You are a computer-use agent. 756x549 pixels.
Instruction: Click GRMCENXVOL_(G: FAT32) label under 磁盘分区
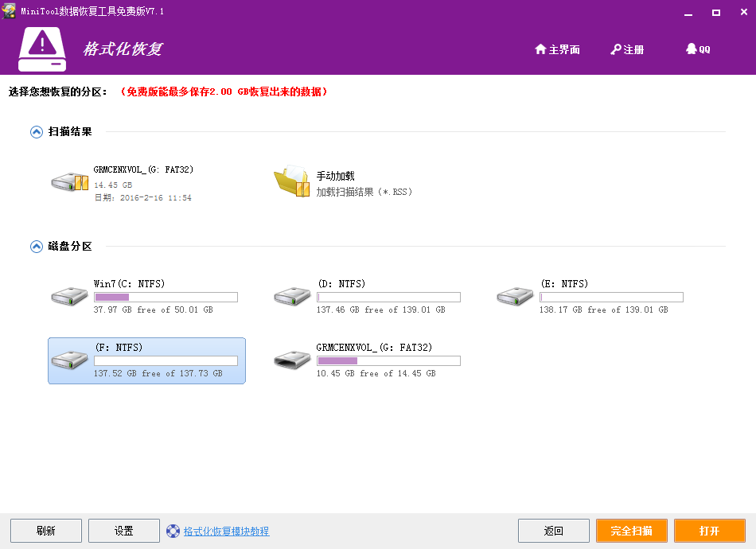[x=374, y=347]
